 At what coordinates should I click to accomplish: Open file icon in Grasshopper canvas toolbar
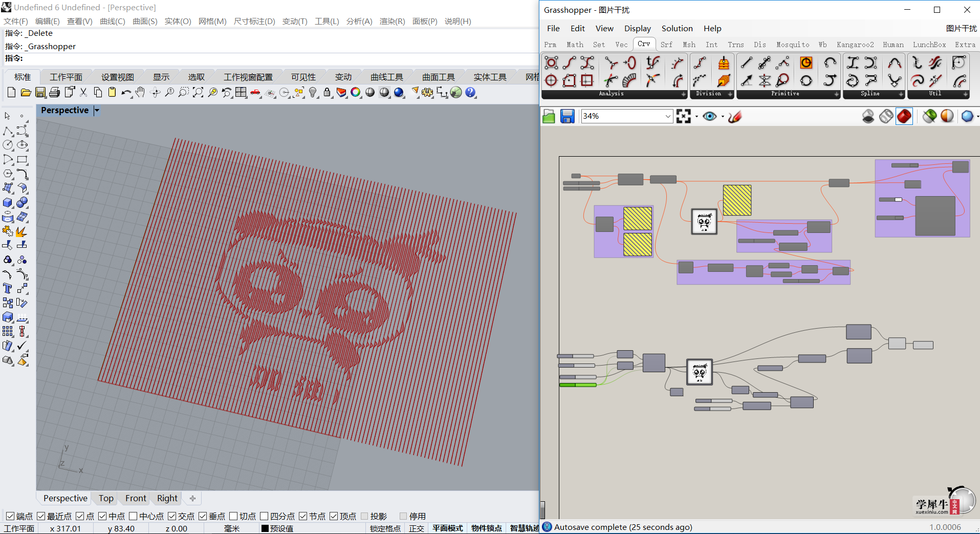click(549, 116)
